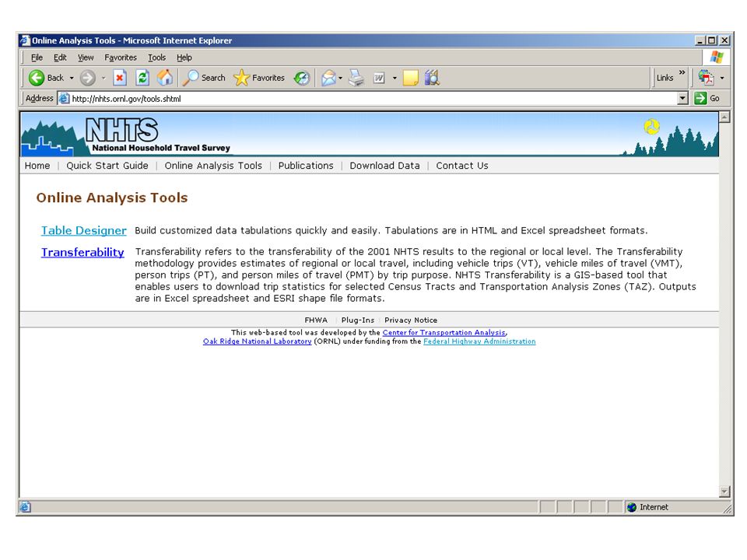Open the Transferability tool link
Screen dimensions: 747x560
pyautogui.click(x=82, y=252)
